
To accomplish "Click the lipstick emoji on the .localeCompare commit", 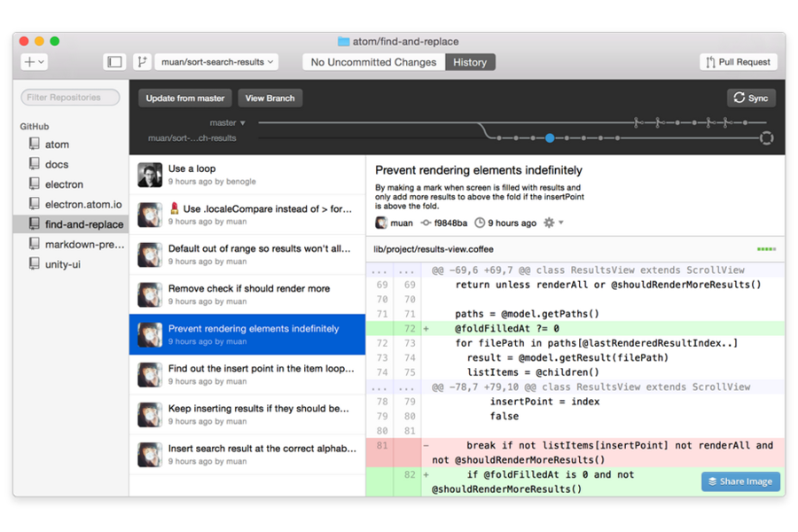I will tap(174, 208).
